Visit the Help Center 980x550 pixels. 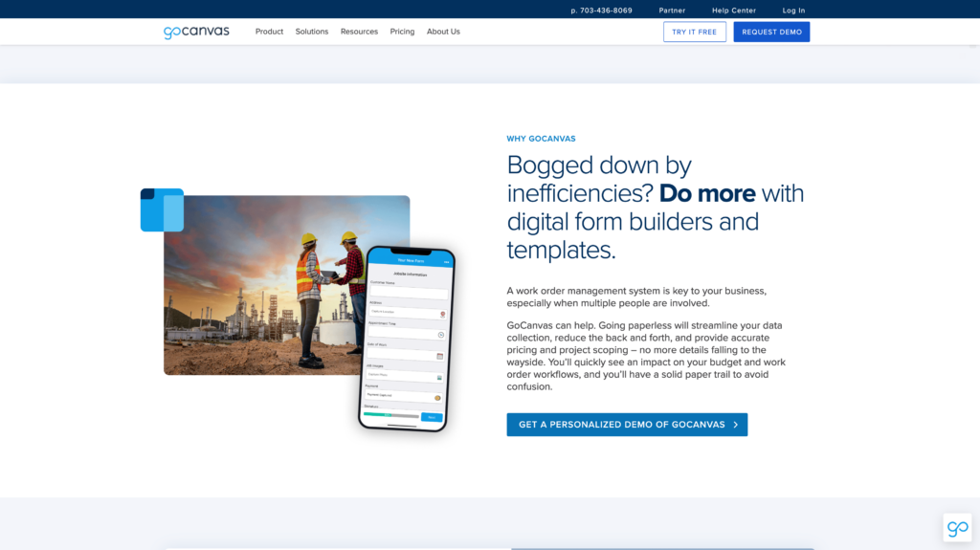[x=734, y=11]
